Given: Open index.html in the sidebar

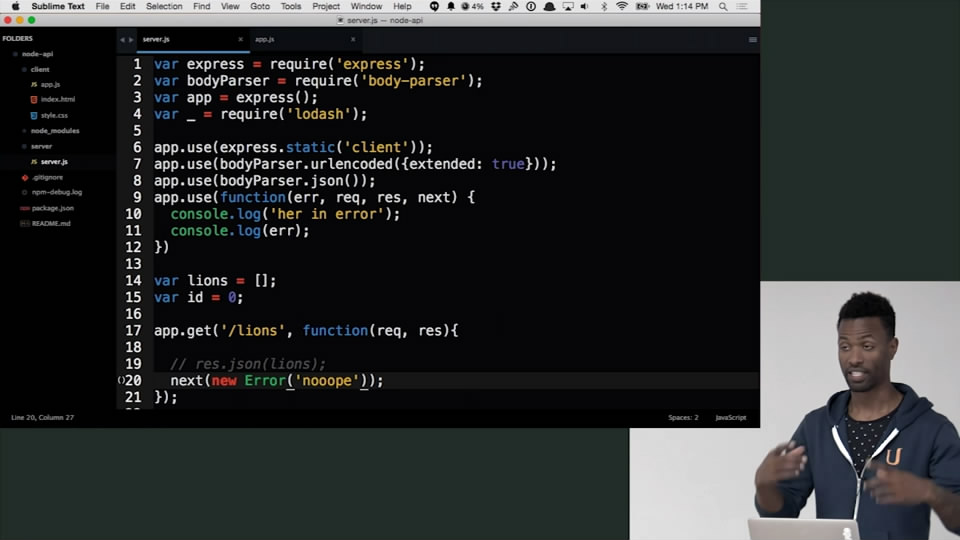Looking at the screenshot, I should click(58, 99).
